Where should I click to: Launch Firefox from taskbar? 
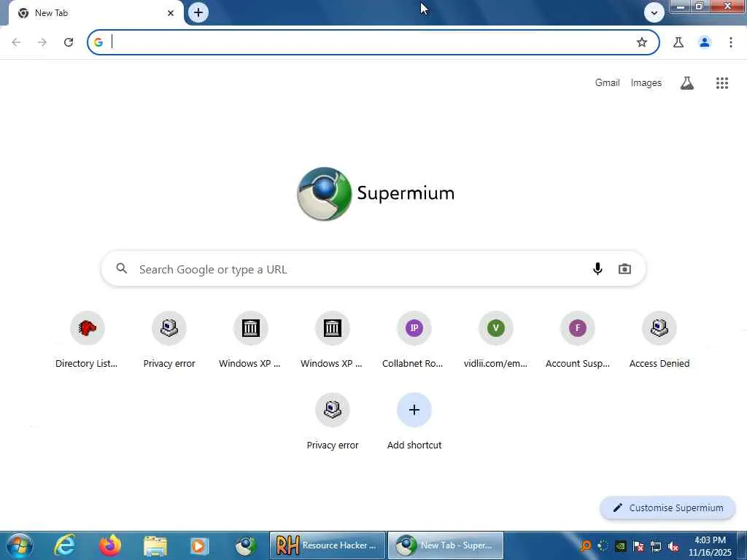coord(110,545)
